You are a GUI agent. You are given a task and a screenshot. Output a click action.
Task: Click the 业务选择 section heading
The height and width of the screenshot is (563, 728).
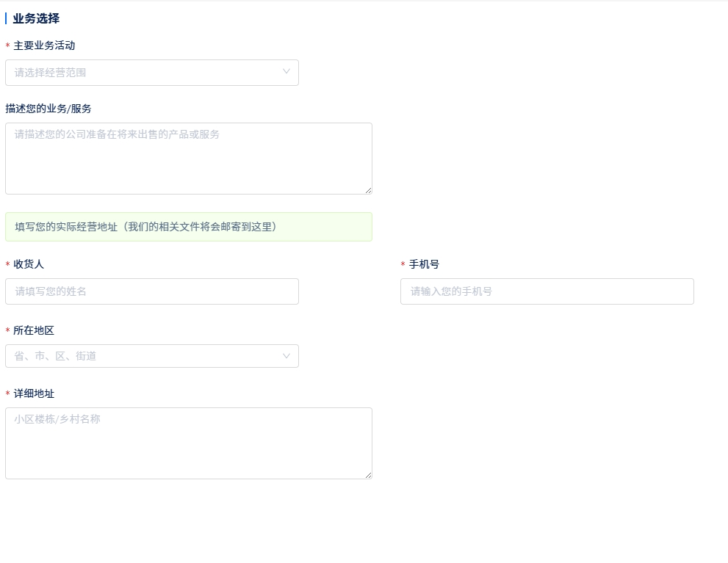36,18
